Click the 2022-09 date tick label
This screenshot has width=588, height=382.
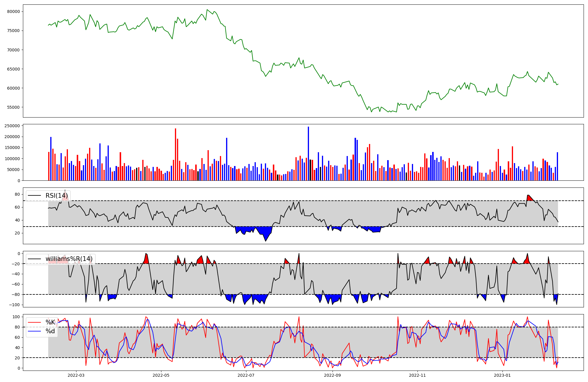point(332,375)
